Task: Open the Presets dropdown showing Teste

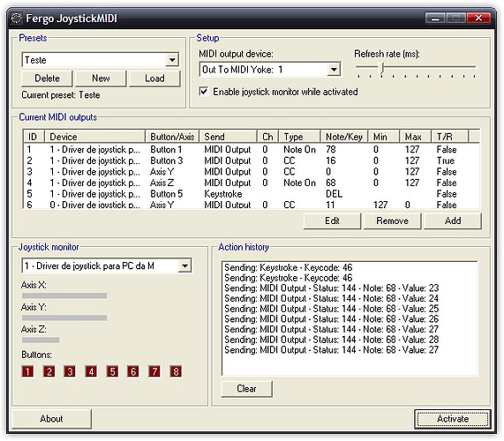Action: tap(172, 60)
